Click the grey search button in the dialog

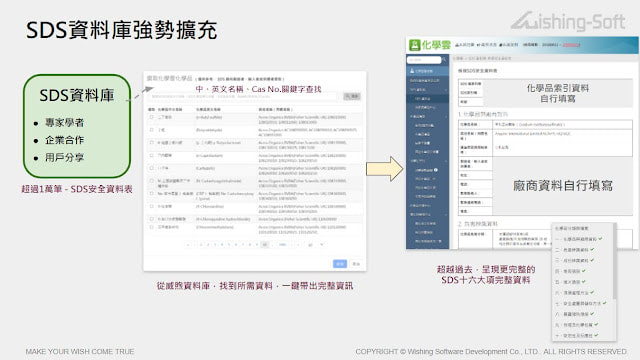point(352,96)
